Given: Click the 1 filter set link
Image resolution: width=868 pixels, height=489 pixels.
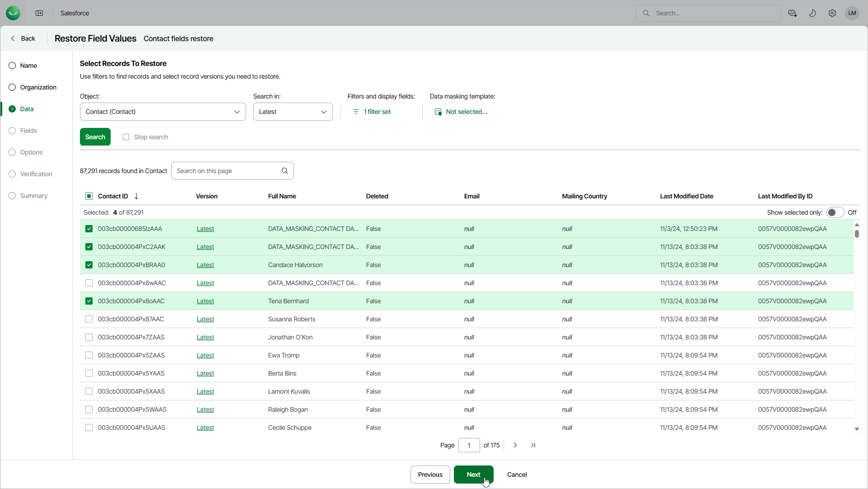Looking at the screenshot, I should click(x=377, y=112).
